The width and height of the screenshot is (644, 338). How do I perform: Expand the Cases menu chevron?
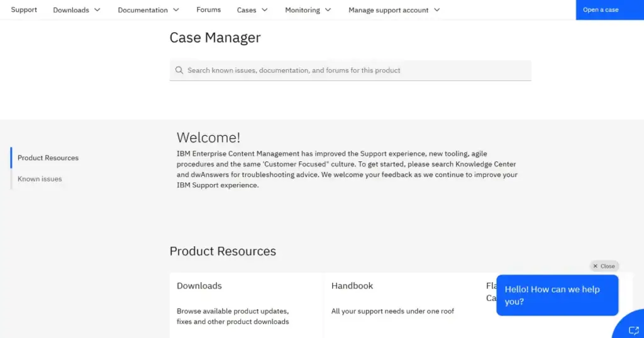265,10
